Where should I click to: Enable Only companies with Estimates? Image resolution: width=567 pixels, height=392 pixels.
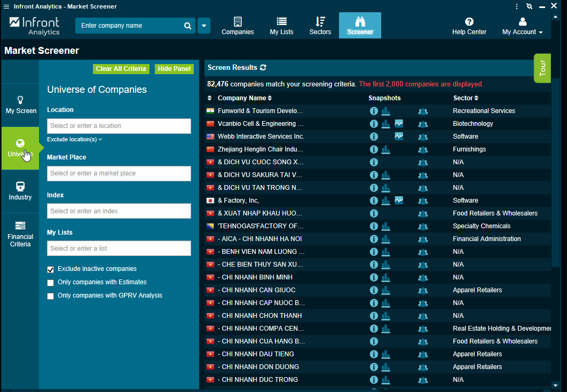[x=51, y=283]
